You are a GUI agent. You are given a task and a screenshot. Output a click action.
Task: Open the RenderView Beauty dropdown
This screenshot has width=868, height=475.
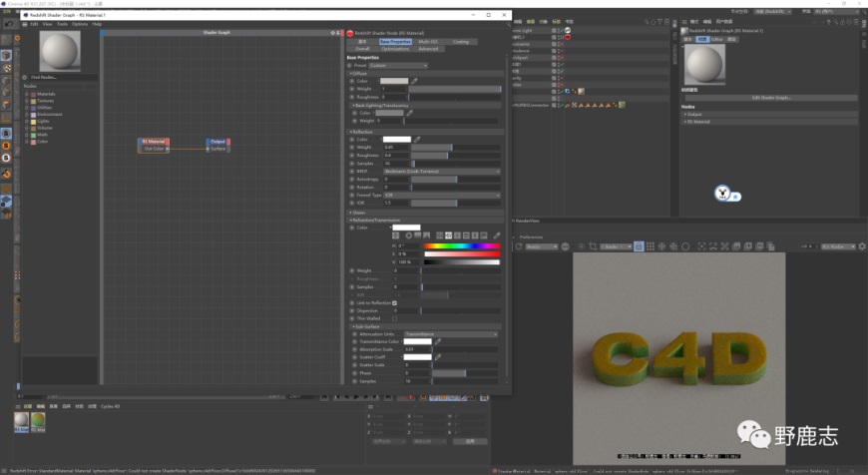coord(542,246)
